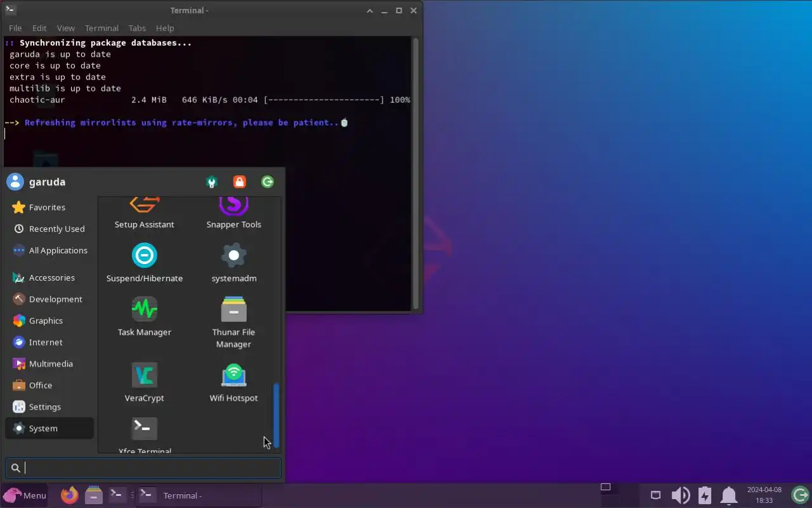Open settings via the green wrench icon

[212, 182]
